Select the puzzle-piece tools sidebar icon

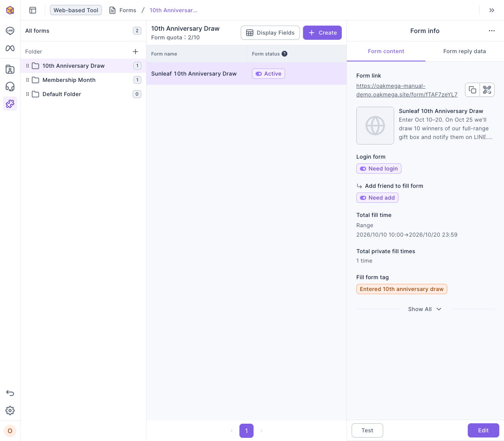click(x=10, y=104)
